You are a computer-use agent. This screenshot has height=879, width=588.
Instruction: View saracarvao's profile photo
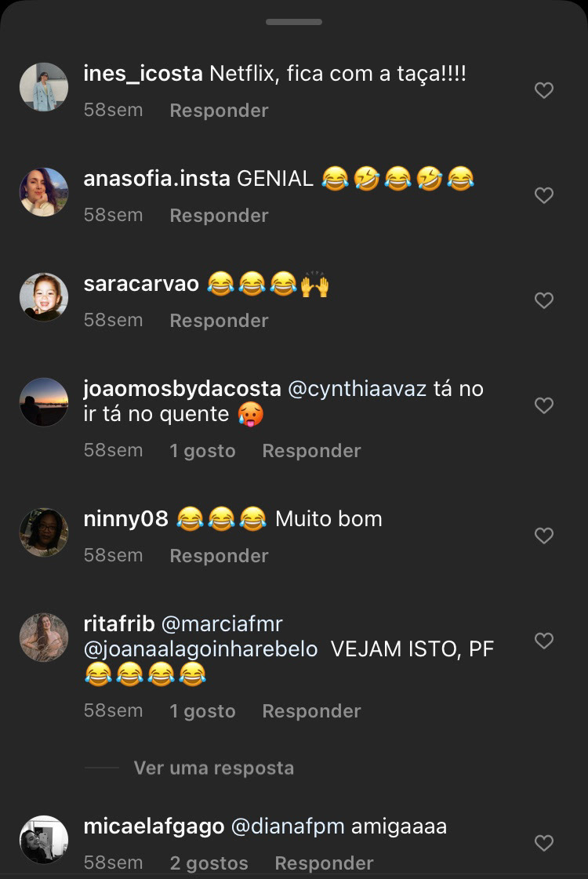pos(44,297)
